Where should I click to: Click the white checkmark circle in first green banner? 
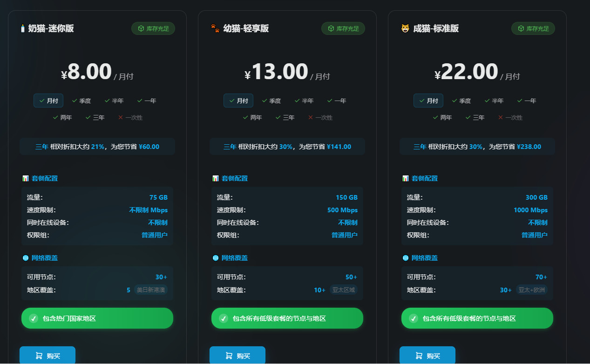(x=34, y=318)
